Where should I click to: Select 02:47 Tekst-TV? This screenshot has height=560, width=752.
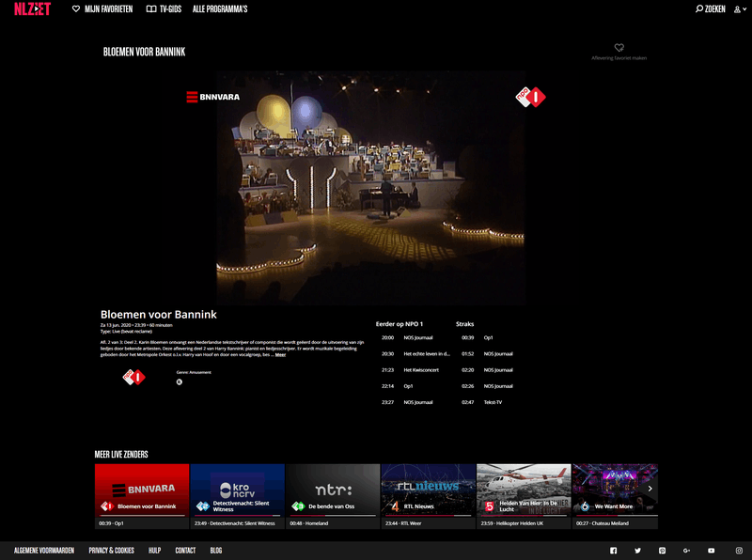point(482,402)
